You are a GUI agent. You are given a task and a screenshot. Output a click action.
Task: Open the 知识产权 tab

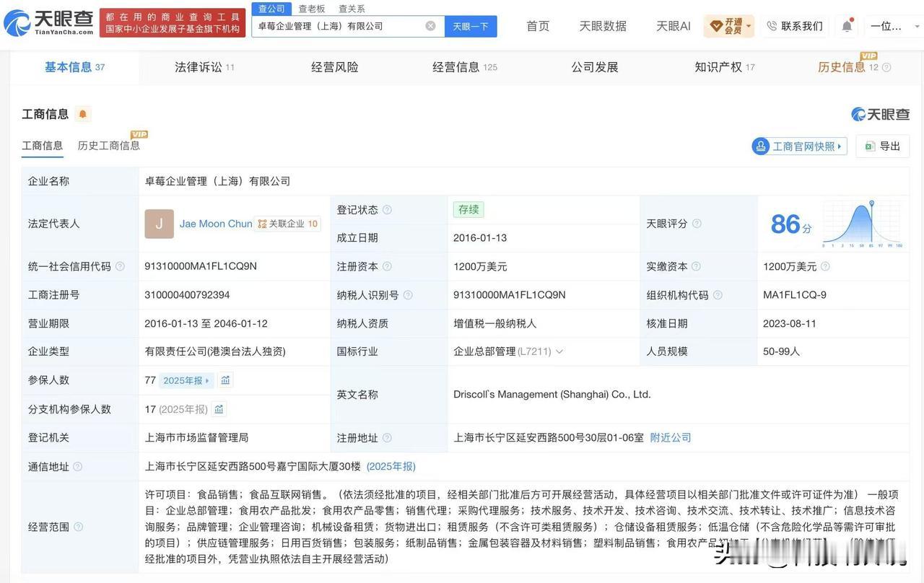(x=725, y=67)
